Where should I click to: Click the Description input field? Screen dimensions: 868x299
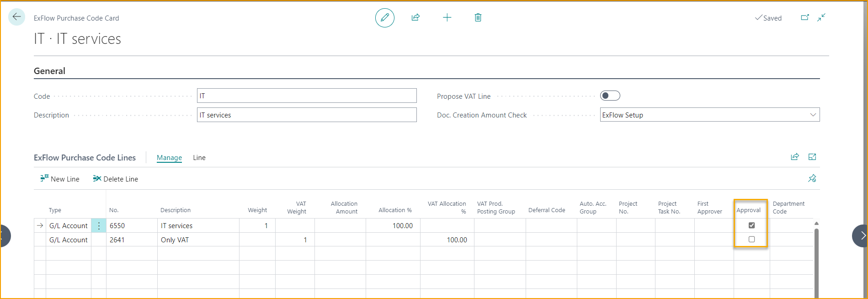click(x=306, y=115)
